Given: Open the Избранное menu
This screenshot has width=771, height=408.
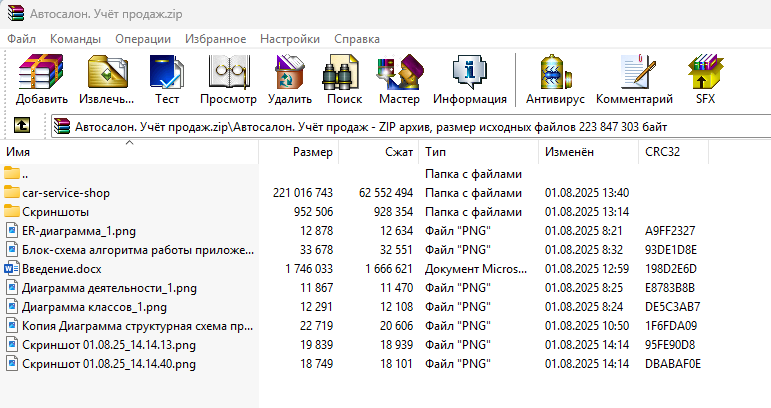Looking at the screenshot, I should [x=215, y=39].
